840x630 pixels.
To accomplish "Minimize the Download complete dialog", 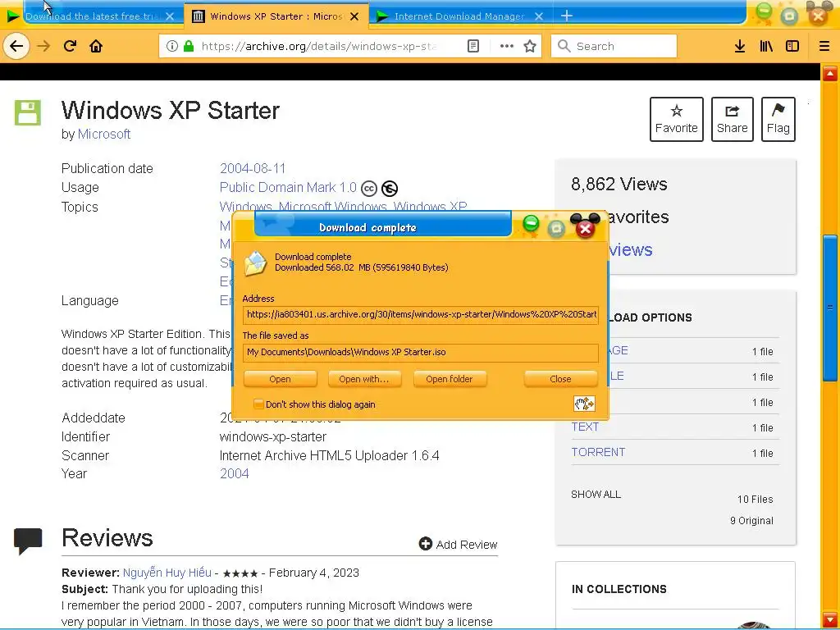I will [x=531, y=224].
